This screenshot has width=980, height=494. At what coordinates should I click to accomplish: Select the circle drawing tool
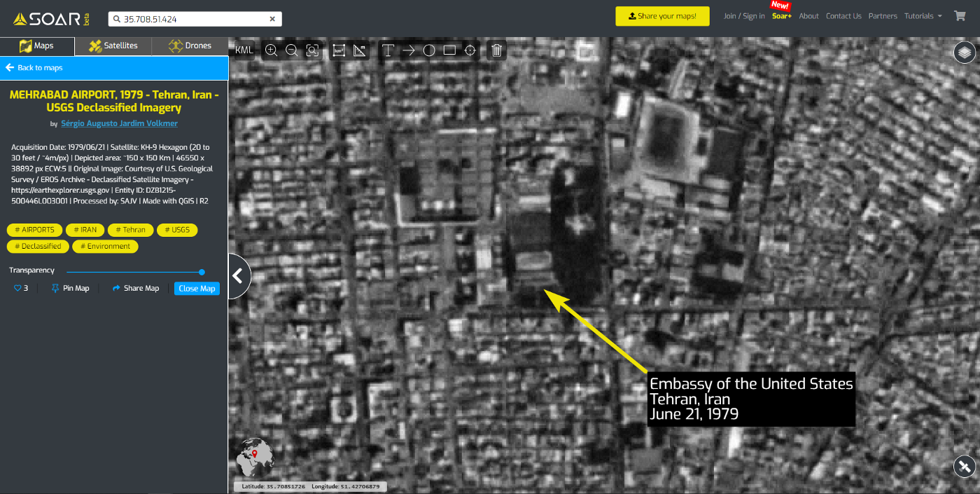tap(429, 50)
